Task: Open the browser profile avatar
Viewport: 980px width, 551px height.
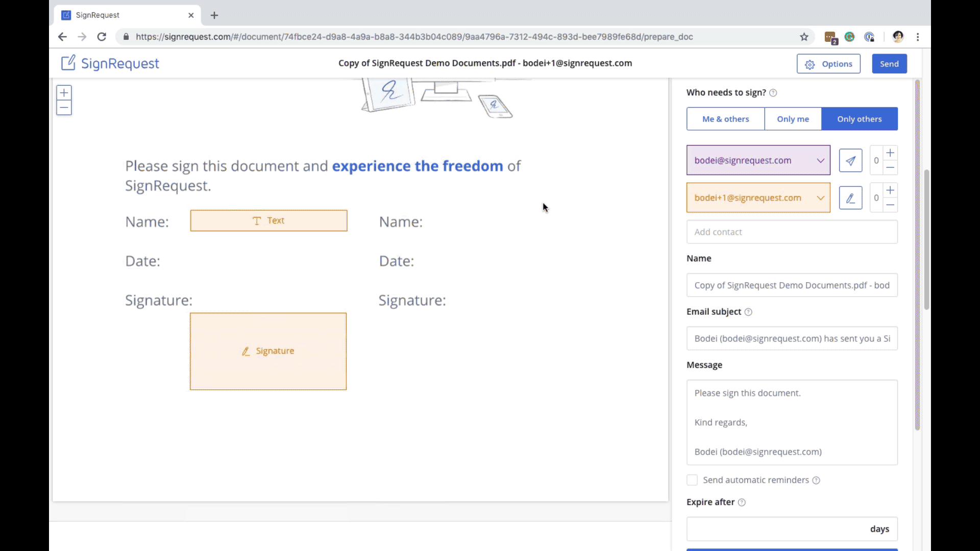Action: tap(898, 37)
